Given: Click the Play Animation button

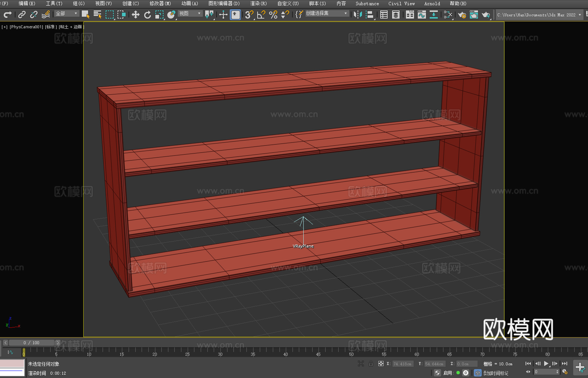Looking at the screenshot, I should click(x=546, y=364).
